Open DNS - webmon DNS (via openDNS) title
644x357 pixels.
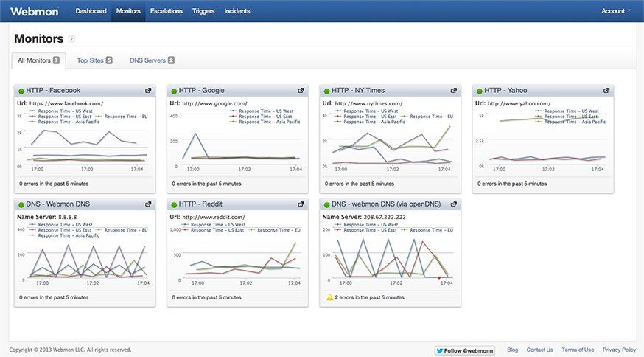[386, 204]
